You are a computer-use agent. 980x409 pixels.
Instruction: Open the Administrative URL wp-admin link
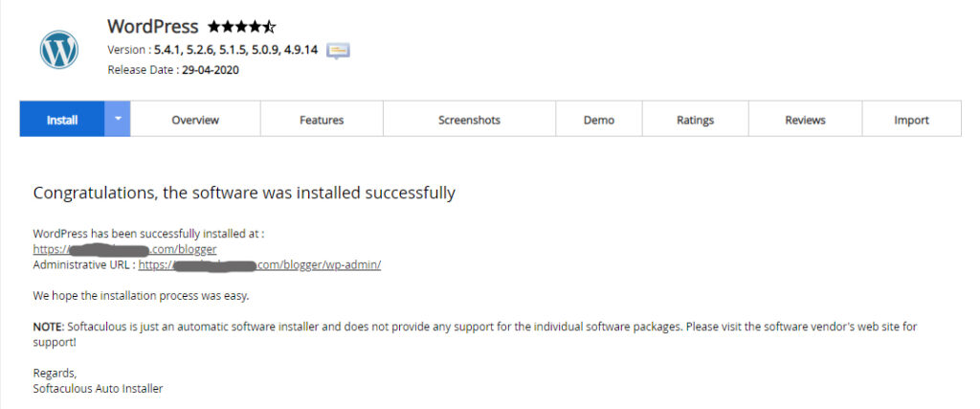[259, 264]
